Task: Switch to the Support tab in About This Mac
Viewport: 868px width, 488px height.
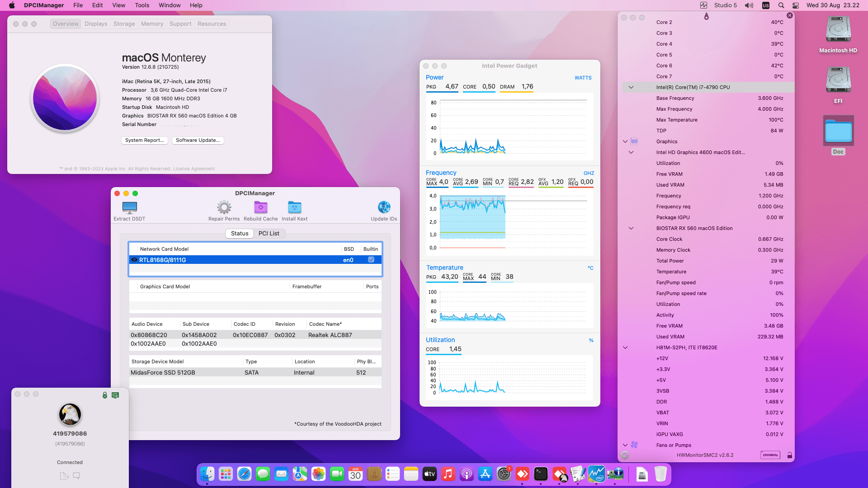Action: (x=180, y=24)
